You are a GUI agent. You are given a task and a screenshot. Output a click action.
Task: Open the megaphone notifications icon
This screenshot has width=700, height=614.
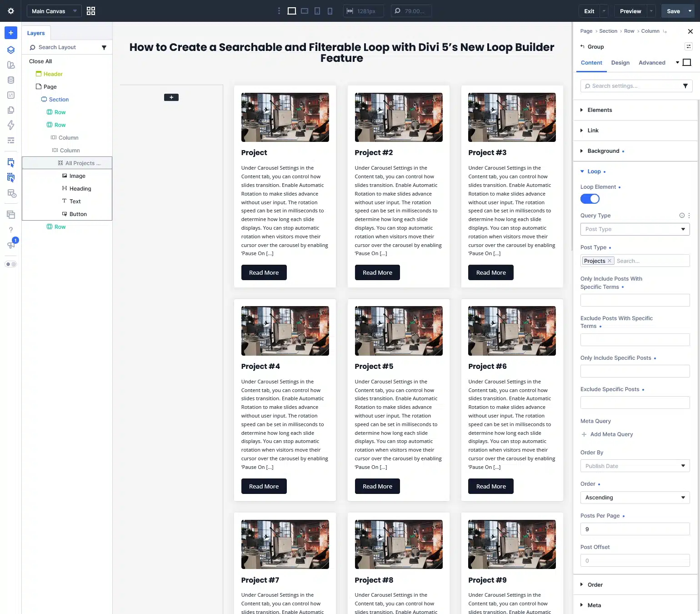click(11, 245)
